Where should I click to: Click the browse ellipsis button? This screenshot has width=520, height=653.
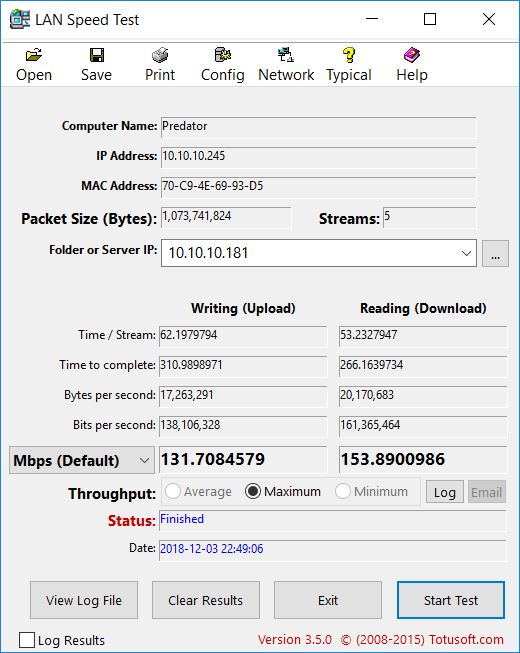[x=495, y=253]
